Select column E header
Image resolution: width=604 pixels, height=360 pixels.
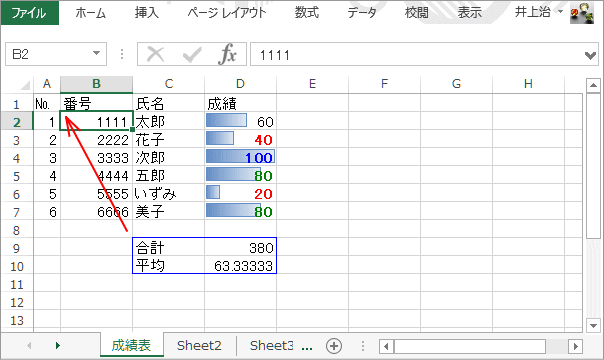coord(312,84)
